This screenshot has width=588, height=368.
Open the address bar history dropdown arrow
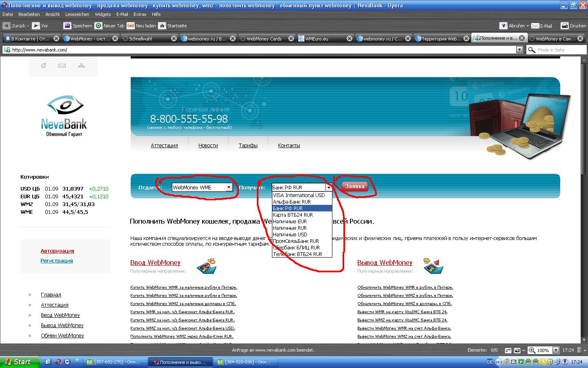519,50
